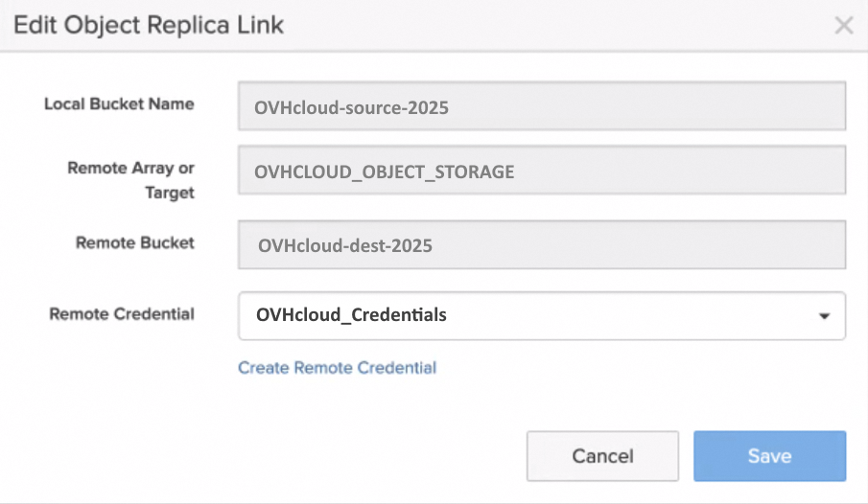This screenshot has height=504, width=868.
Task: Select the OVHcloud_Credentials text value
Action: pos(350,314)
